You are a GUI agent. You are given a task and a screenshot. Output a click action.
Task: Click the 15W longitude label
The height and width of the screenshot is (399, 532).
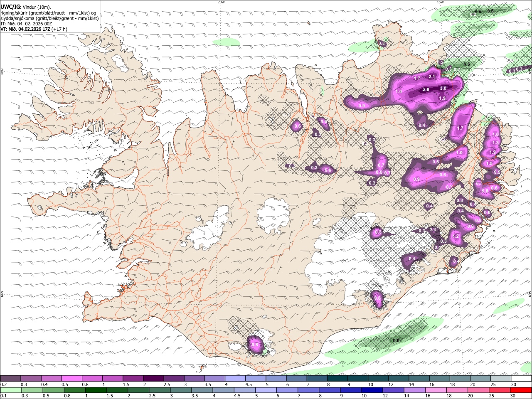point(440,2)
